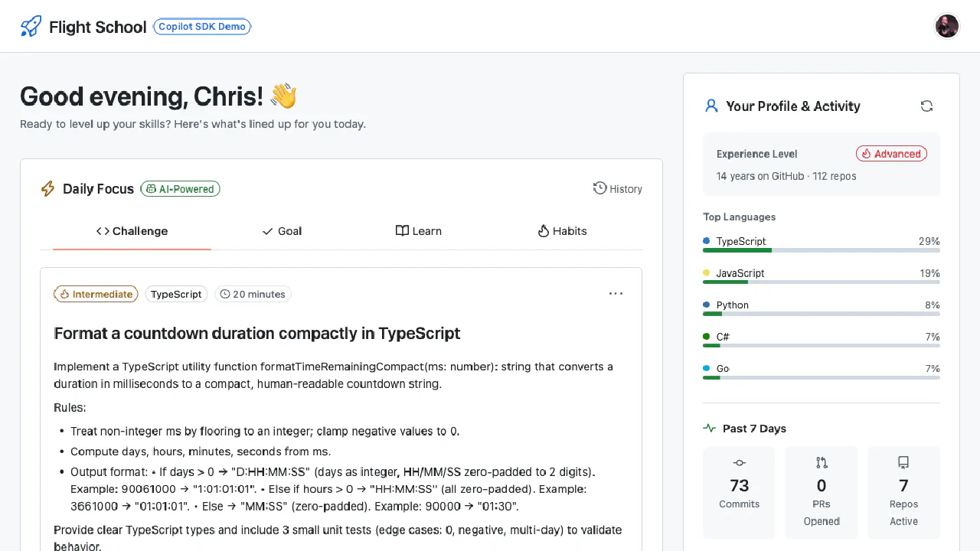Switch to the Challenge tab
This screenshot has height=551, width=980.
pyautogui.click(x=132, y=231)
